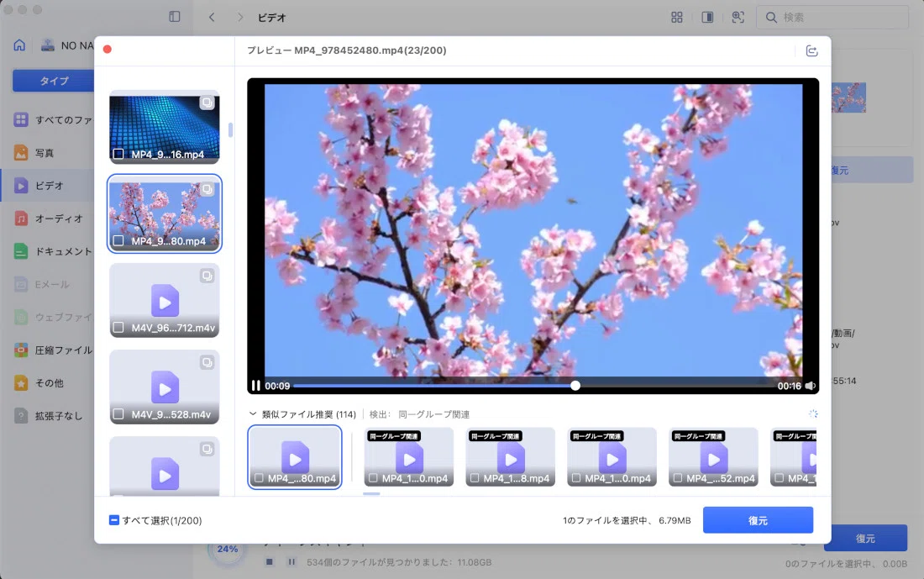924x579 pixels.
Task: Click the share/export icon in preview header
Action: coord(811,50)
